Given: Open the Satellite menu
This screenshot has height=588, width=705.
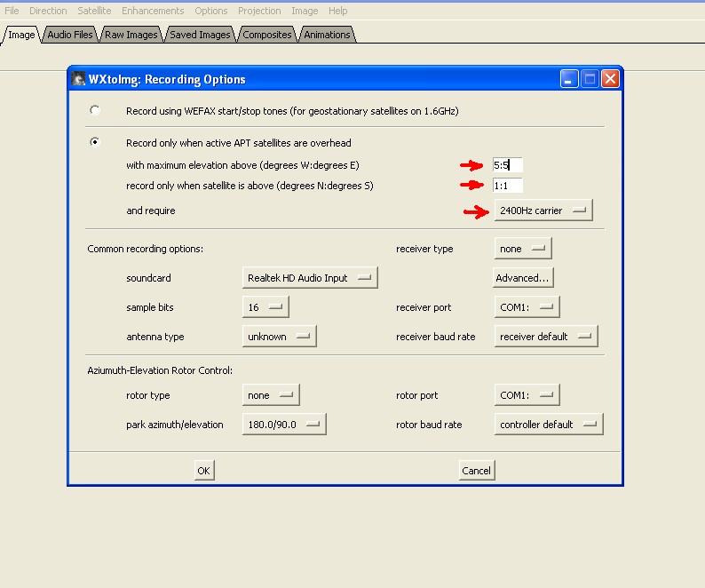Looking at the screenshot, I should coord(94,11).
